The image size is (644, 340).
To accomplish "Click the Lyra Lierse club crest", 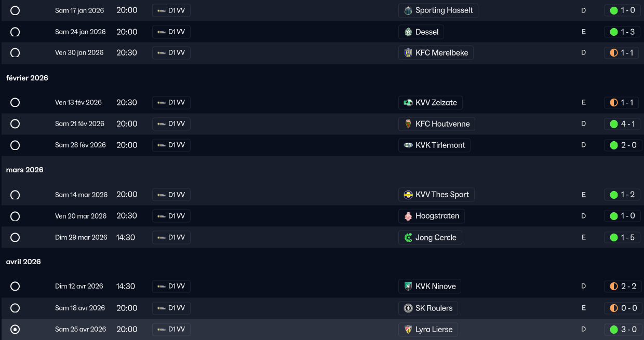I will click(x=408, y=330).
